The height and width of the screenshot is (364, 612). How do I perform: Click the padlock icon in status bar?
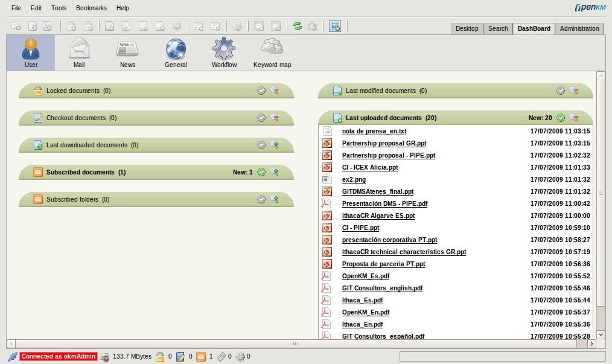tap(159, 357)
